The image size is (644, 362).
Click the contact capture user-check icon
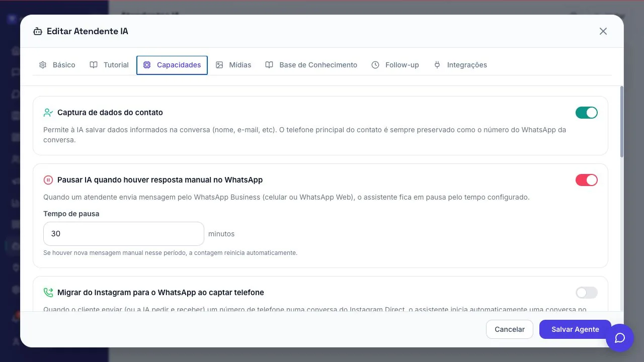tap(48, 113)
